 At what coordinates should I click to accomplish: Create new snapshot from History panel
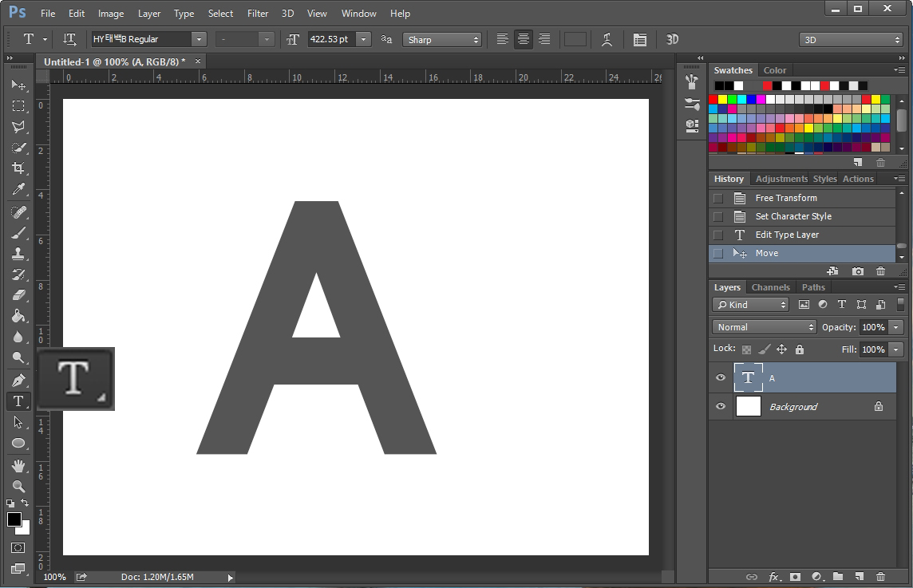click(858, 271)
